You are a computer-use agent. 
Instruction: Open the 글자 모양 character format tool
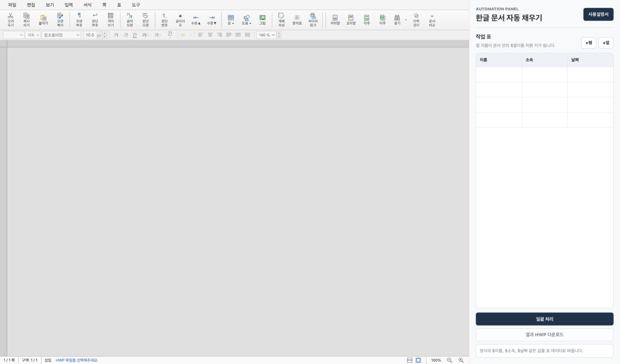coord(130,19)
